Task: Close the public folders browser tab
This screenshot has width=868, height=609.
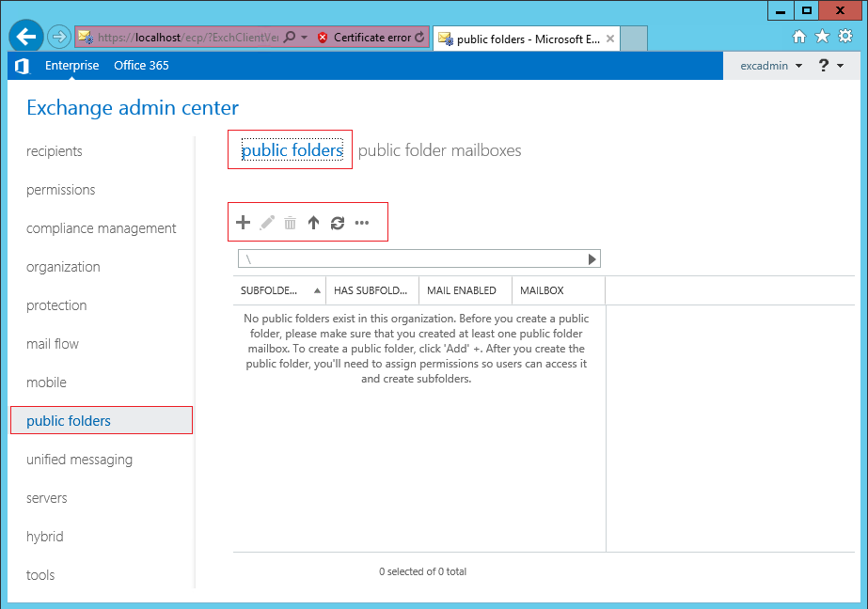Action: point(610,39)
